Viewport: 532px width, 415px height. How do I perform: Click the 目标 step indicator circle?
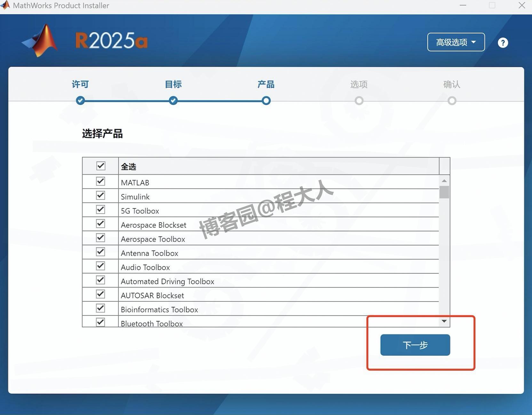coord(173,100)
